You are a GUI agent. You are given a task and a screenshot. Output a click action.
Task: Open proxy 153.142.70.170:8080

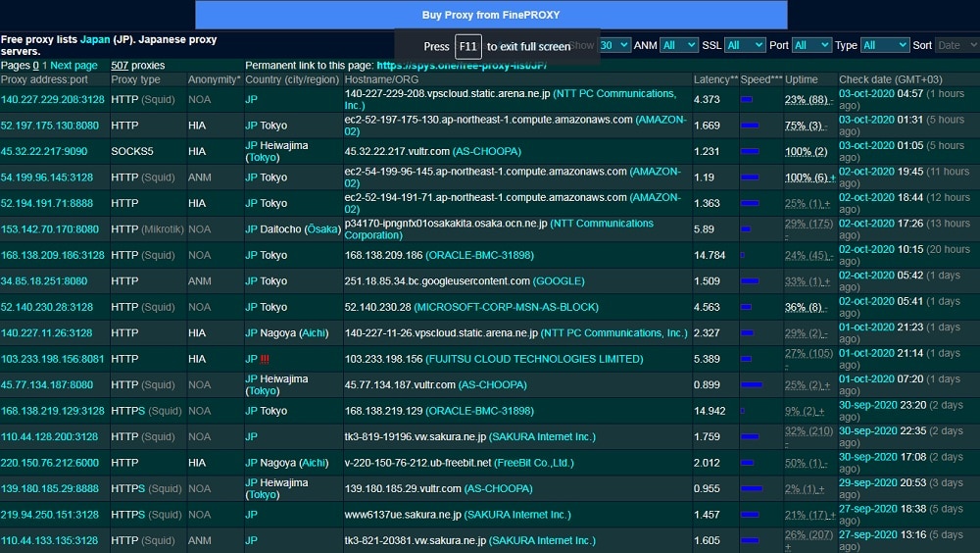pyautogui.click(x=49, y=229)
